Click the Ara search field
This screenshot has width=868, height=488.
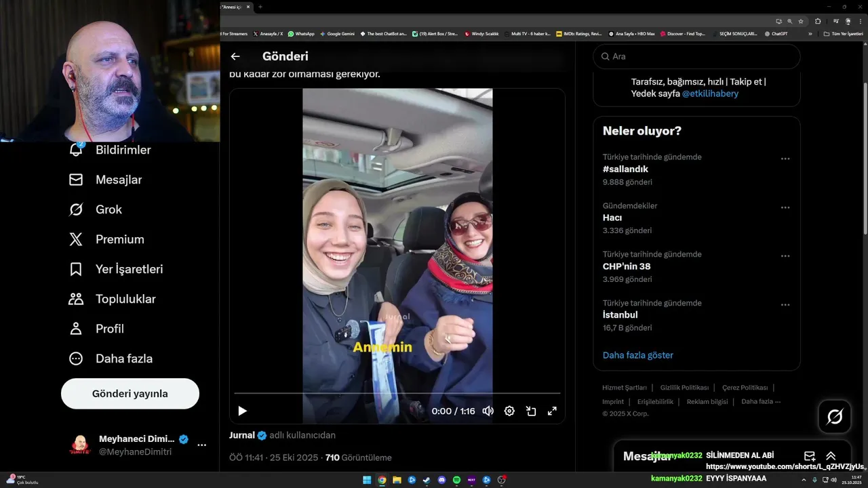click(696, 56)
